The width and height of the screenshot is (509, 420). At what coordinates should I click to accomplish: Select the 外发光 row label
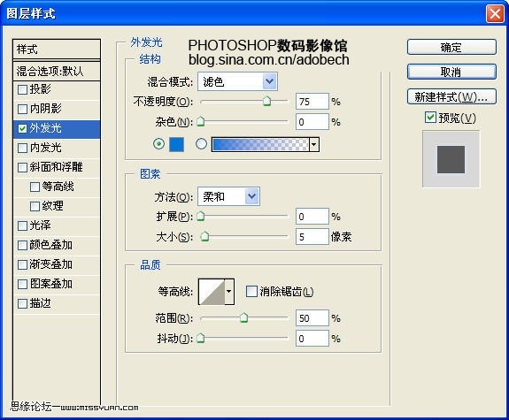(x=45, y=128)
